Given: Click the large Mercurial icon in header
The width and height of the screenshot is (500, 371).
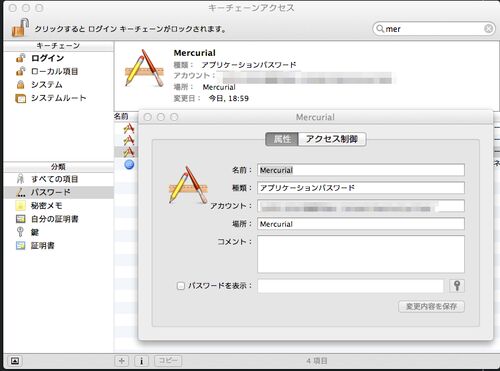Looking at the screenshot, I should [x=144, y=68].
